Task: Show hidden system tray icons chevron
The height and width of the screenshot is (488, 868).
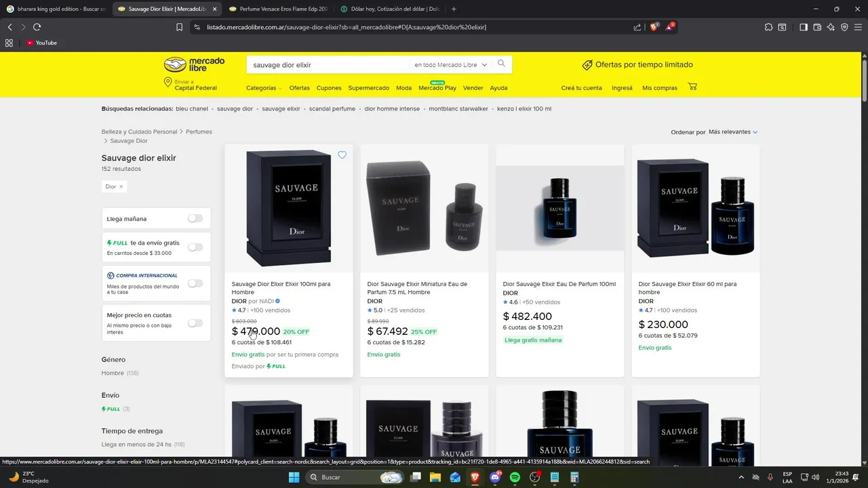Action: click(x=741, y=477)
